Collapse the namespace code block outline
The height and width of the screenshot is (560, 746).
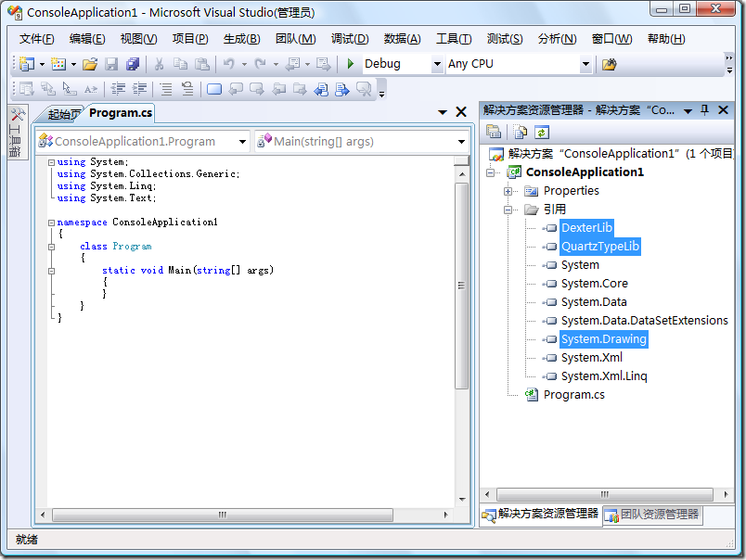coord(51,223)
